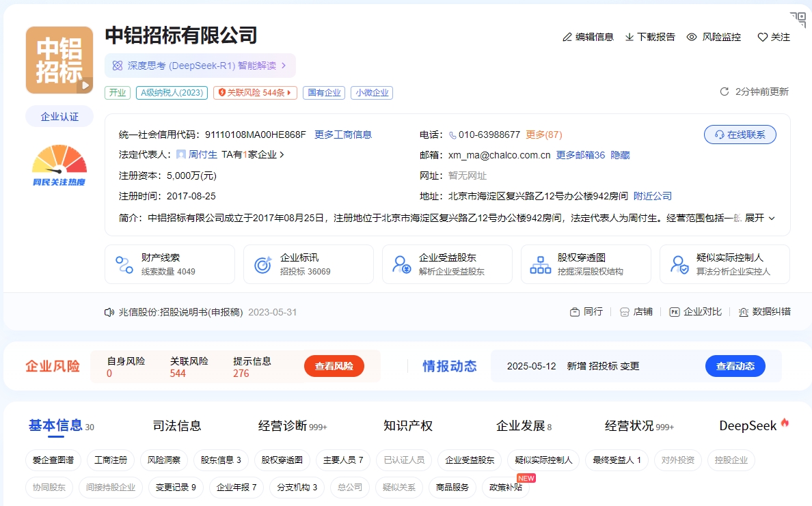This screenshot has width=812, height=506.
Task: Open 兆信股份:招股说明书(申报稿) announcement
Action: (180, 313)
